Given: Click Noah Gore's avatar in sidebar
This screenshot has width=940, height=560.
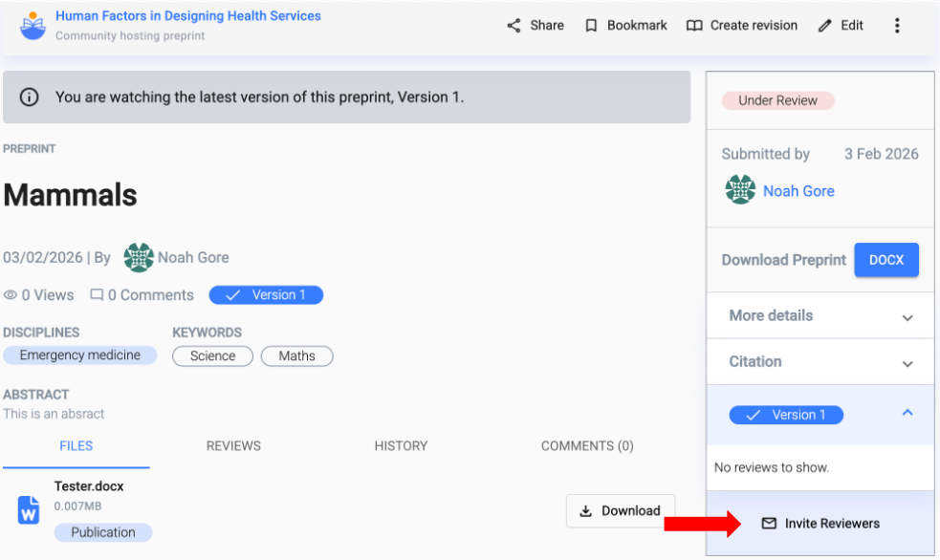Looking at the screenshot, I should pyautogui.click(x=740, y=190).
